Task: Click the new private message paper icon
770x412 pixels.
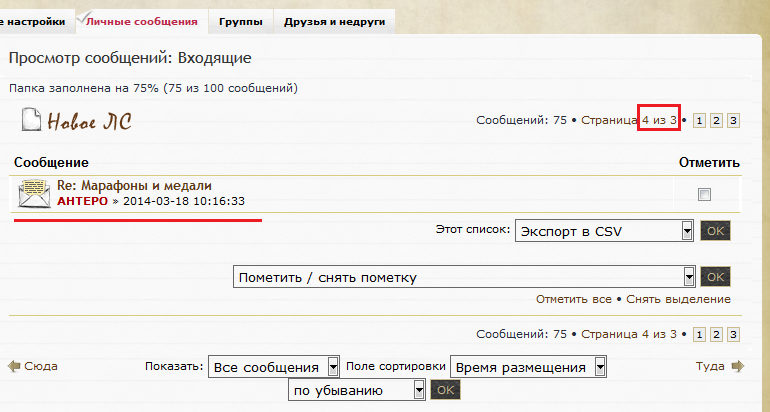Action: 31,119
